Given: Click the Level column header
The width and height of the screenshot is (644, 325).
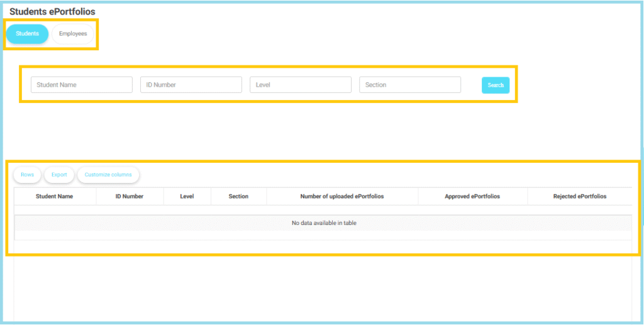Looking at the screenshot, I should [187, 197].
